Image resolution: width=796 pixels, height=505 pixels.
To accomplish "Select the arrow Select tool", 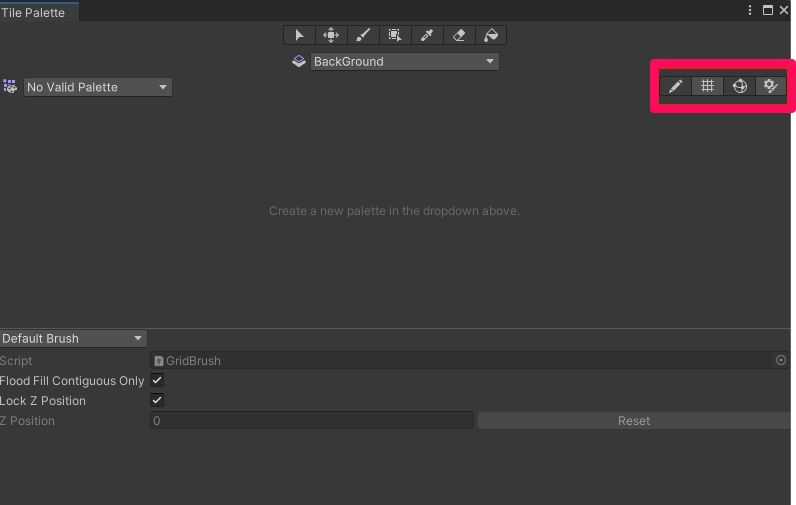I will pyautogui.click(x=300, y=35).
